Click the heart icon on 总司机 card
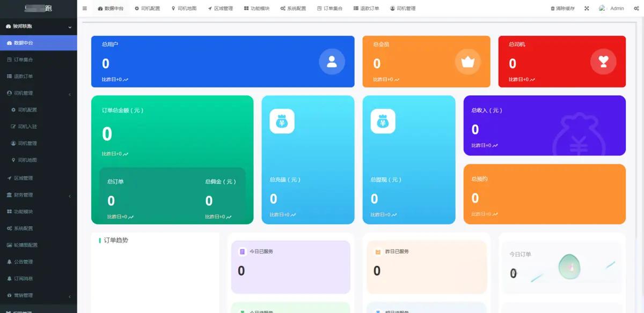The width and height of the screenshot is (644, 313). click(x=603, y=61)
